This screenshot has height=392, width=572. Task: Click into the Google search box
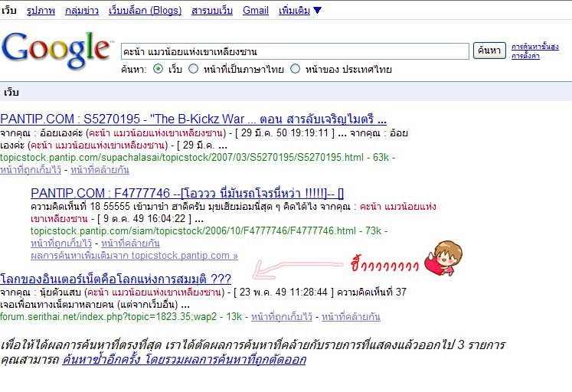(x=295, y=51)
